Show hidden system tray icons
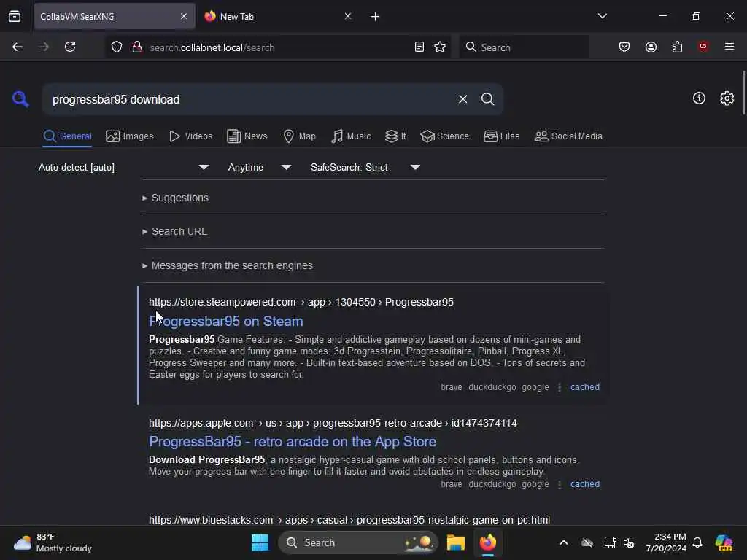Screen dimensions: 747x560 (x=564, y=542)
